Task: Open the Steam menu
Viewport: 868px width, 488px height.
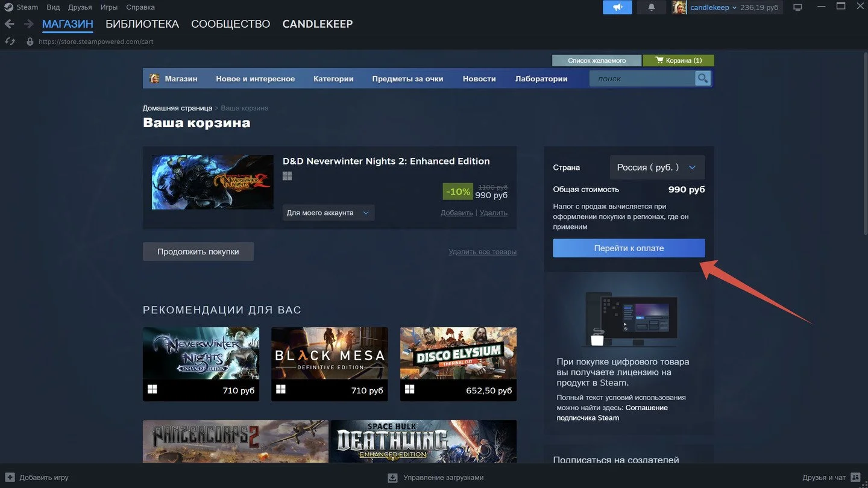Action: [27, 7]
